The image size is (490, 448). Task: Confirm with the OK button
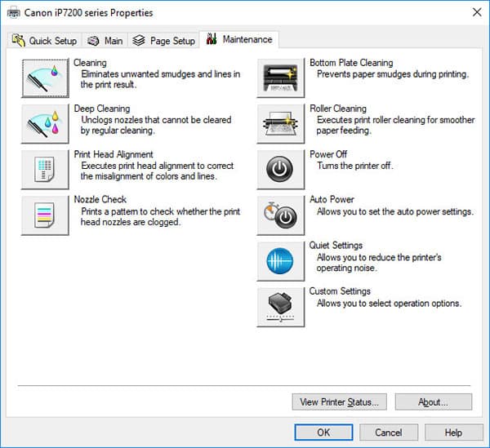click(323, 432)
